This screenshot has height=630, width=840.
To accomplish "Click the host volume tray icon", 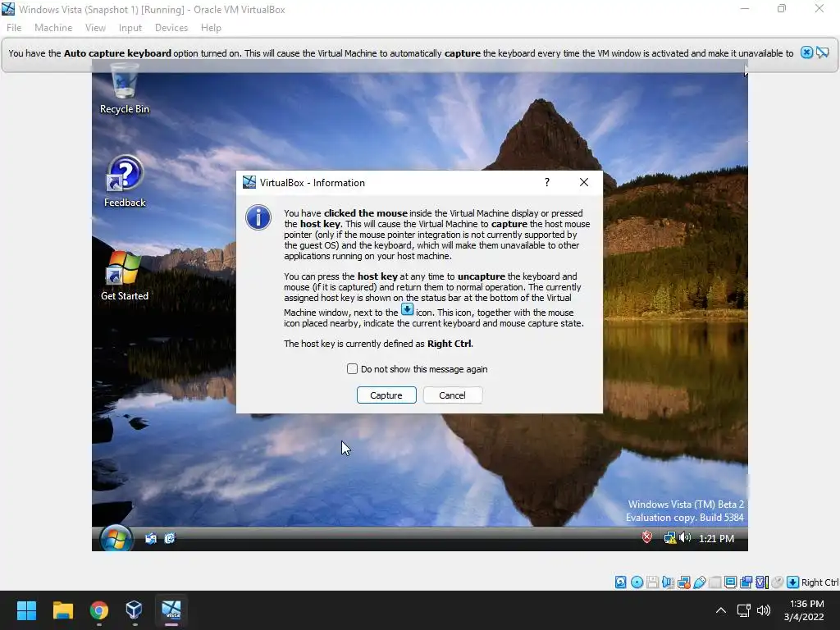I will pos(764,610).
